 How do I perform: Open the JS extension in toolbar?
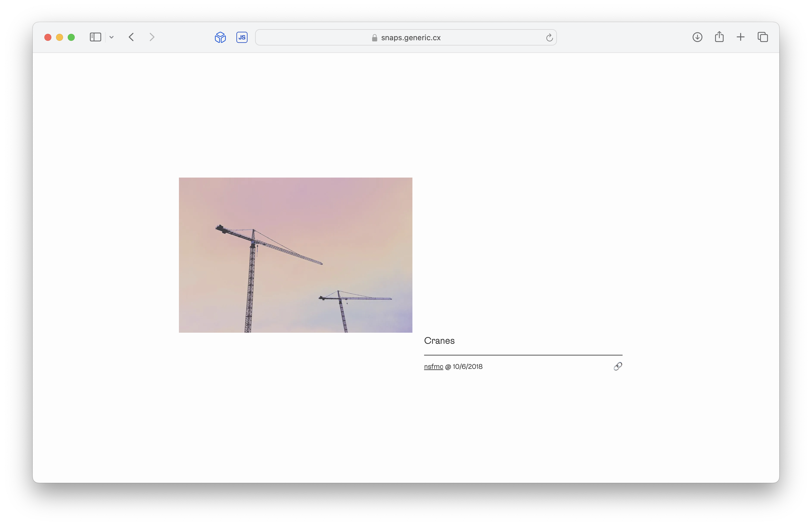tap(242, 37)
